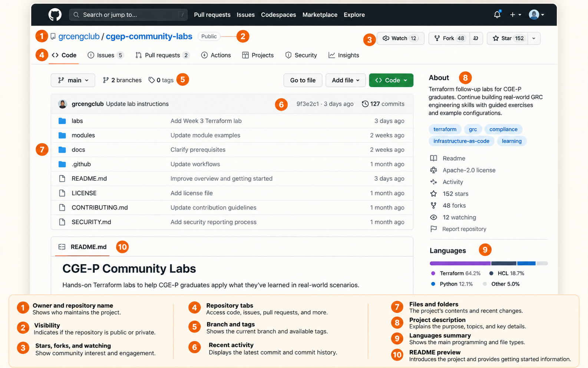The image size is (588, 368).
Task: Open the Apache-2.0 license link
Action: [x=469, y=170]
